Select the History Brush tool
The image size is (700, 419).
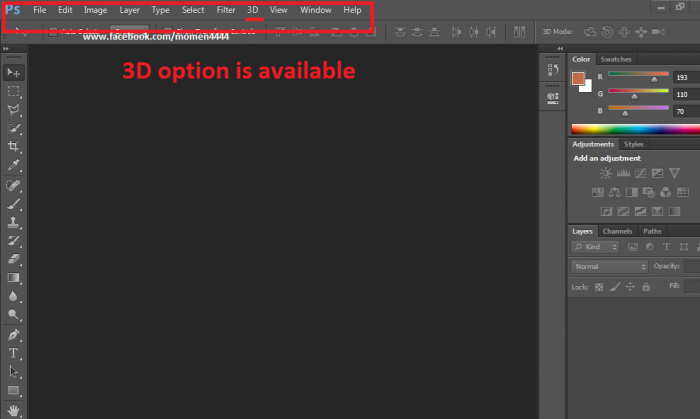point(13,241)
